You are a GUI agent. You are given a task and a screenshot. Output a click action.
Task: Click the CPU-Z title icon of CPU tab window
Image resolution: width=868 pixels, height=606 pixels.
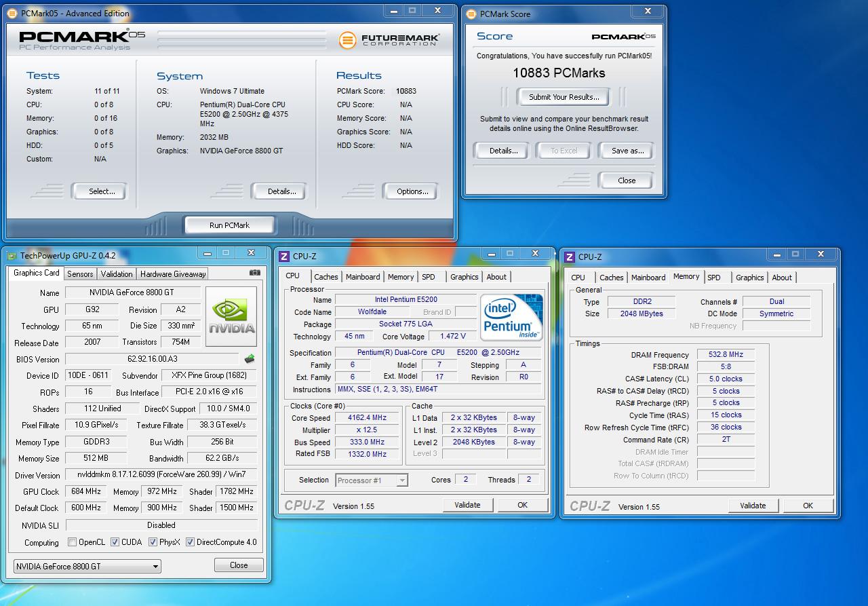point(285,256)
